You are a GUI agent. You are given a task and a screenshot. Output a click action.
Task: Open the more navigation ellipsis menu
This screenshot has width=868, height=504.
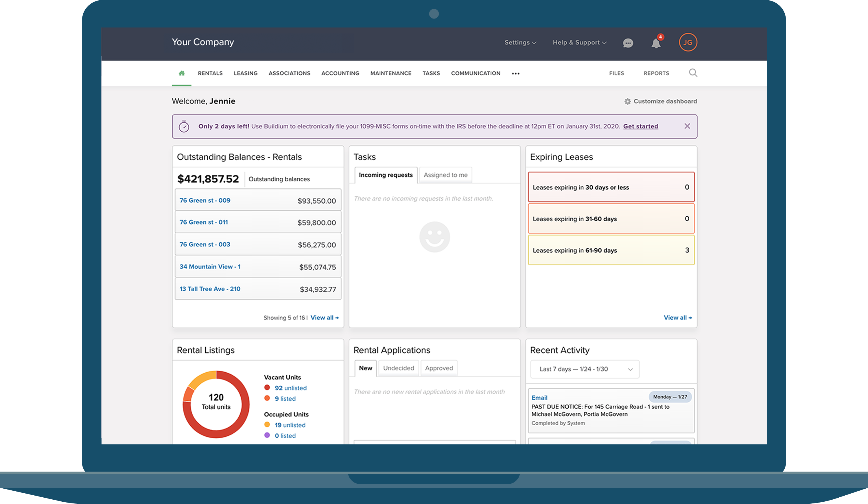[516, 73]
